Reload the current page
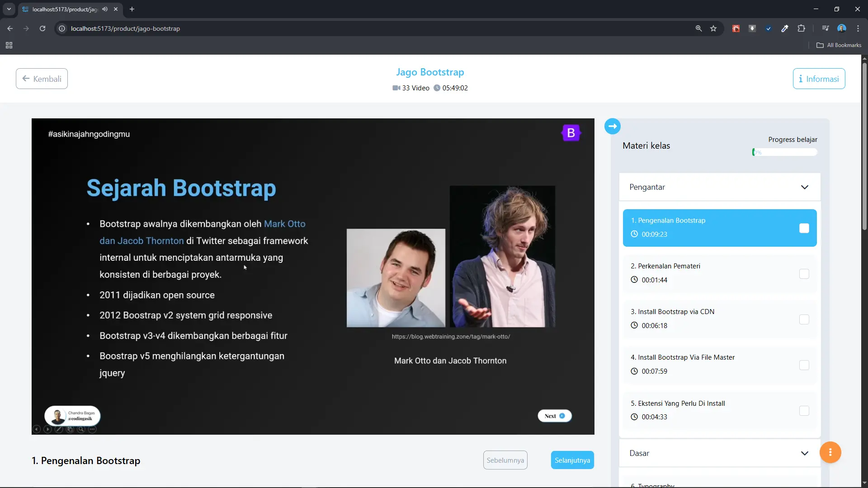The height and width of the screenshot is (488, 868). [x=42, y=28]
